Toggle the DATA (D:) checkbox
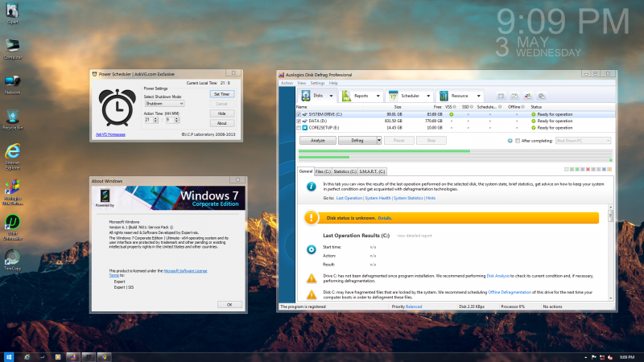The image size is (644, 362). click(299, 121)
